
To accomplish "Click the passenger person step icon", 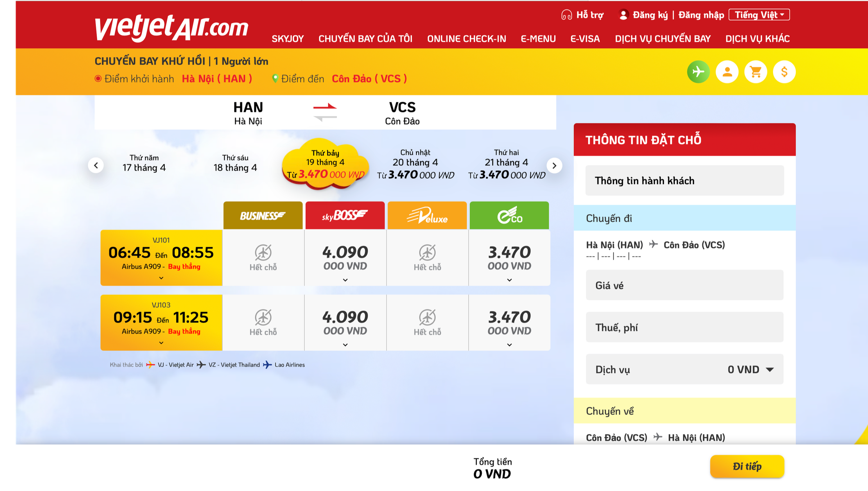I will click(727, 72).
